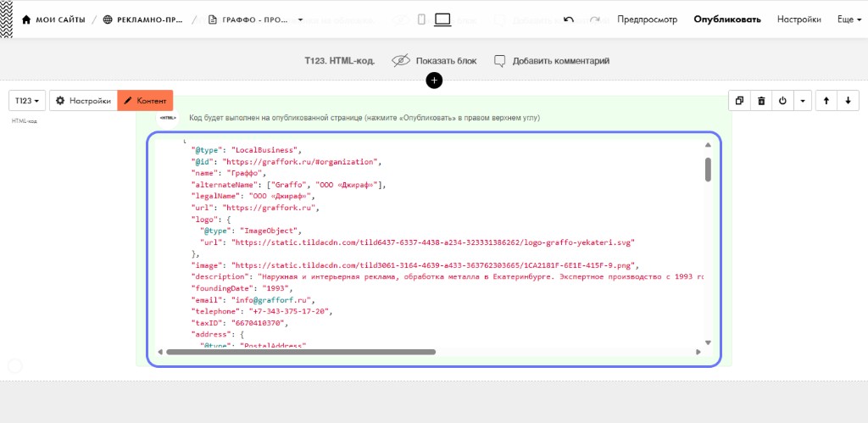Image resolution: width=868 pixels, height=423 pixels.
Task: Click the crossed-eye show block icon
Action: tap(400, 61)
